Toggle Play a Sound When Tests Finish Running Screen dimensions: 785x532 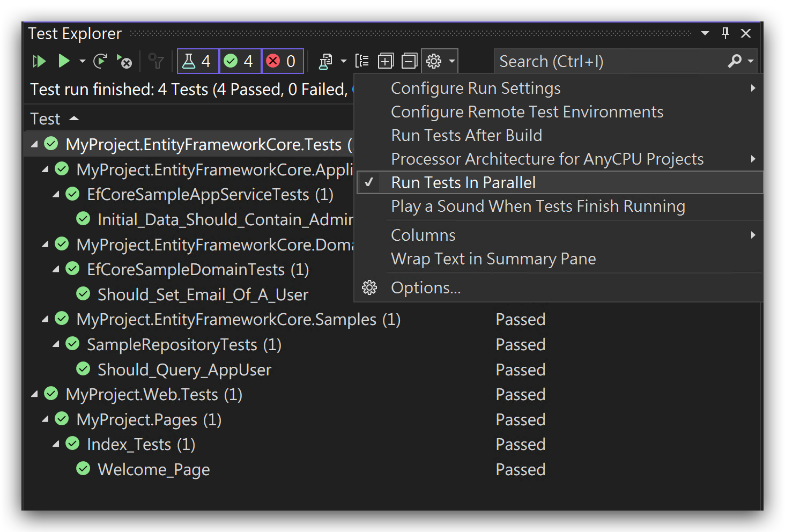[x=538, y=206]
